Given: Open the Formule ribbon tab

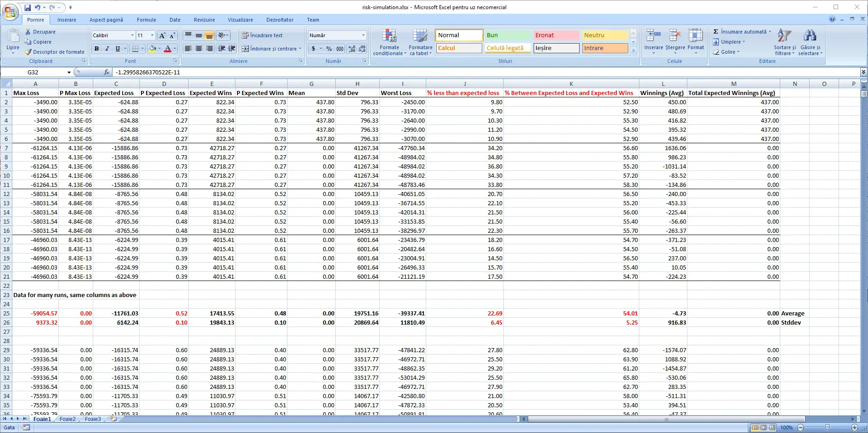Looking at the screenshot, I should tap(147, 20).
